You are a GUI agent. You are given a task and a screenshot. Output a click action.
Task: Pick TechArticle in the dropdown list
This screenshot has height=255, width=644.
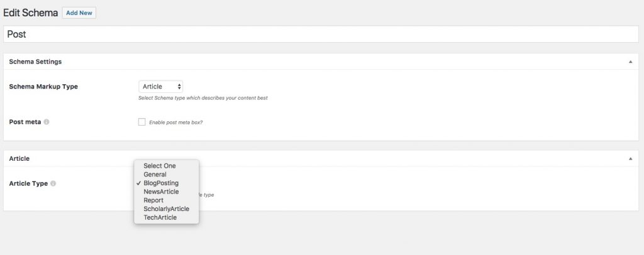160,217
